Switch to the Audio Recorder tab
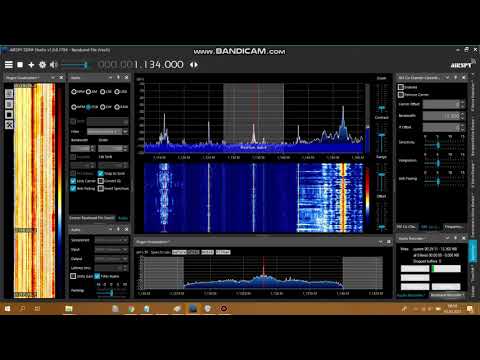 (412, 295)
